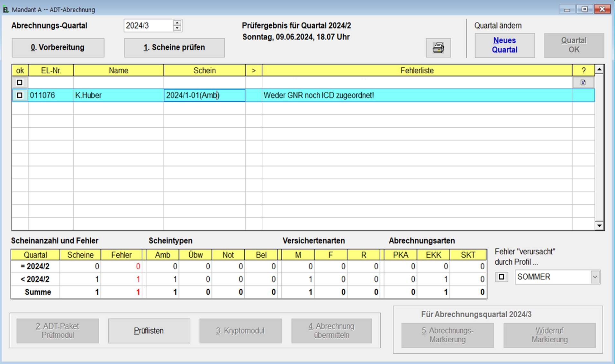
Task: Increase the Abrechnungs-Quartal with the up arrow
Action: point(177,23)
